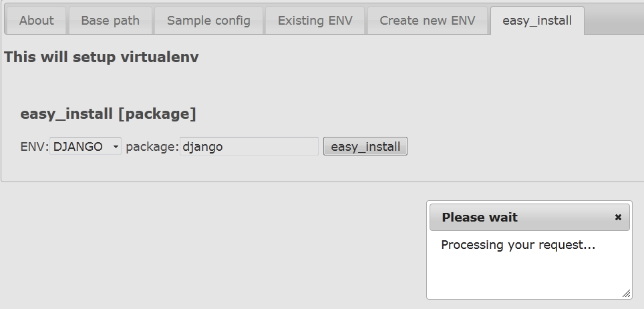Go to the Sample config tab

click(x=208, y=21)
